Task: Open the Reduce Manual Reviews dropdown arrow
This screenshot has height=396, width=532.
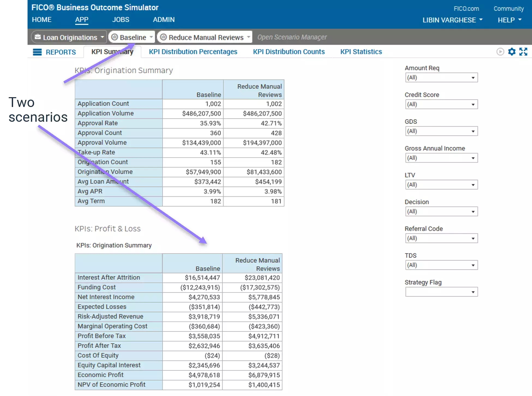Action: click(248, 37)
